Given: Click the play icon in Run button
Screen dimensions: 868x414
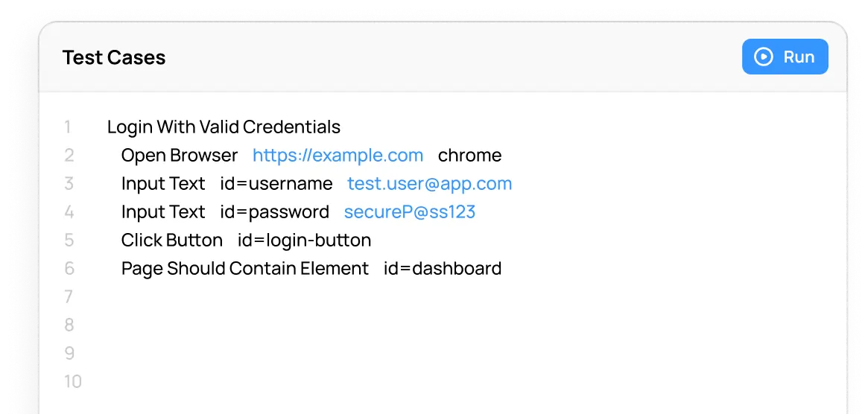Looking at the screenshot, I should coord(764,57).
